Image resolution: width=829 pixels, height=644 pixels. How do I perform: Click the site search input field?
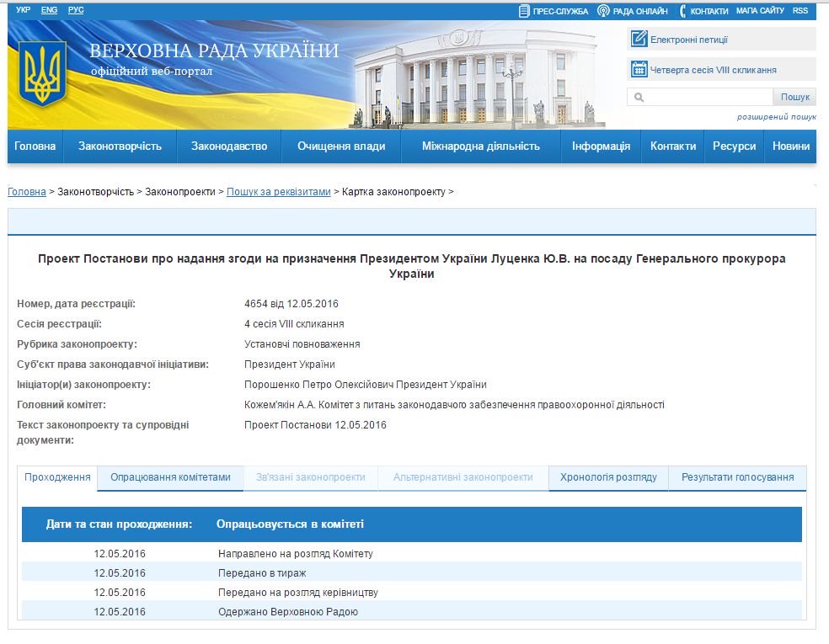700,97
